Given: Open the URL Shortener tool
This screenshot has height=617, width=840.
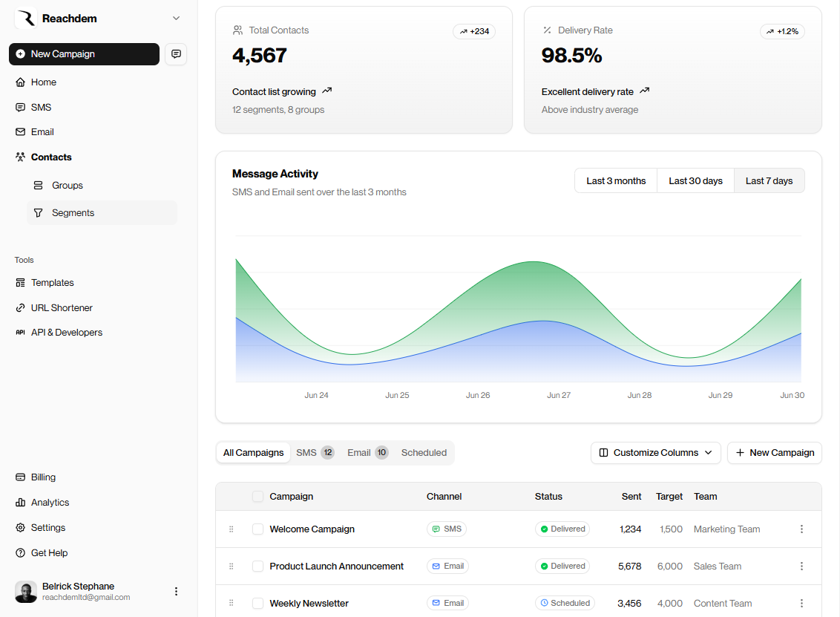Looking at the screenshot, I should tap(20, 307).
